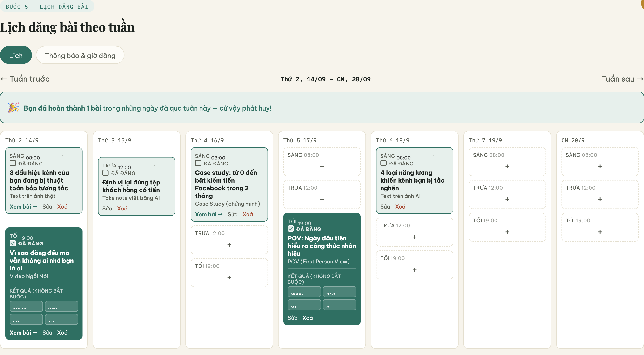The image size is (644, 355).
Task: Add post to Thứ 5 TRƯA 12:00 slot
Action: [322, 199]
